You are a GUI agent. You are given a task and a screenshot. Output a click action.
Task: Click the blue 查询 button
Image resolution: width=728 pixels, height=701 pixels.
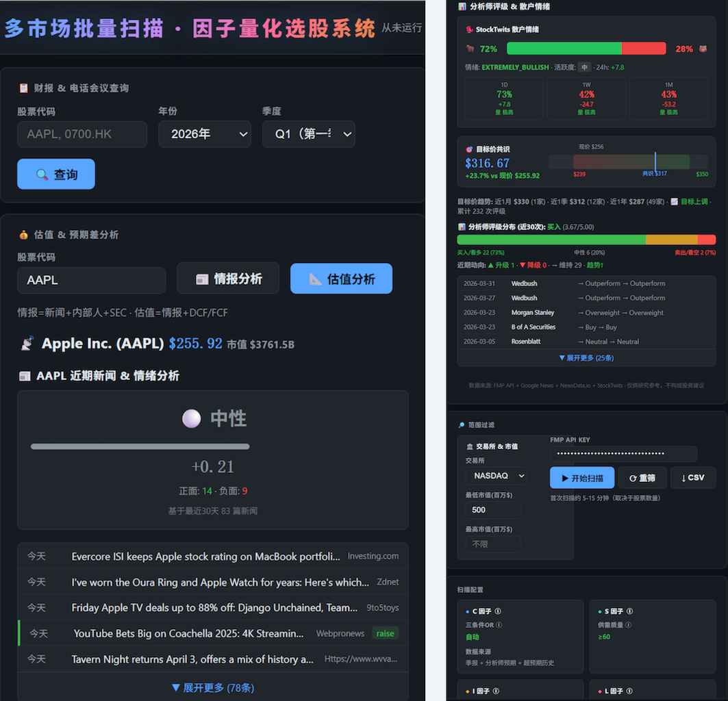56,175
